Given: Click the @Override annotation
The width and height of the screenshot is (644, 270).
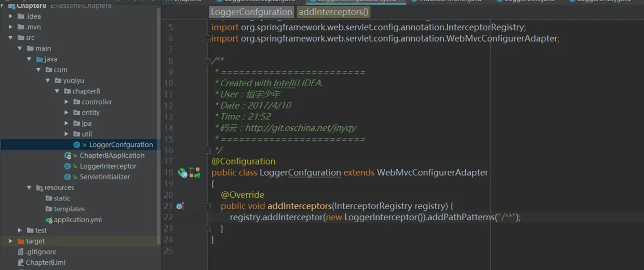Looking at the screenshot, I should 243,195.
